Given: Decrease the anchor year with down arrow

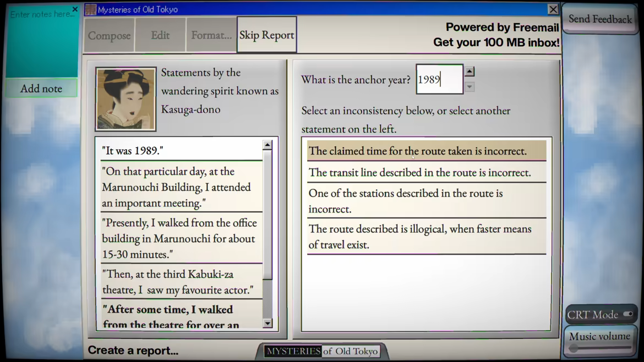Looking at the screenshot, I should click(x=470, y=87).
